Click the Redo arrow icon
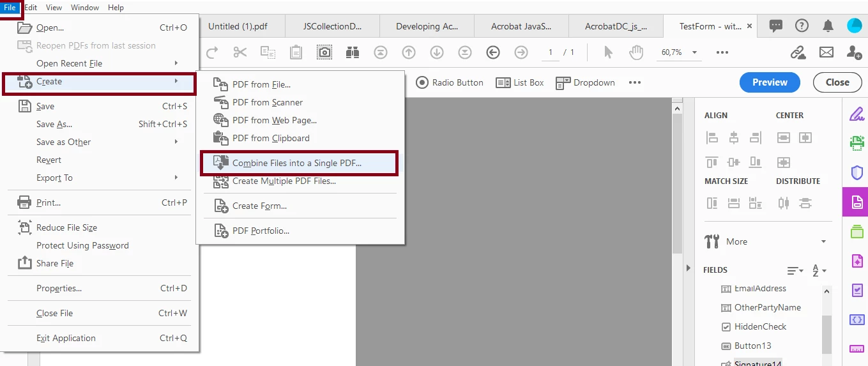This screenshot has width=868, height=366. [x=212, y=52]
